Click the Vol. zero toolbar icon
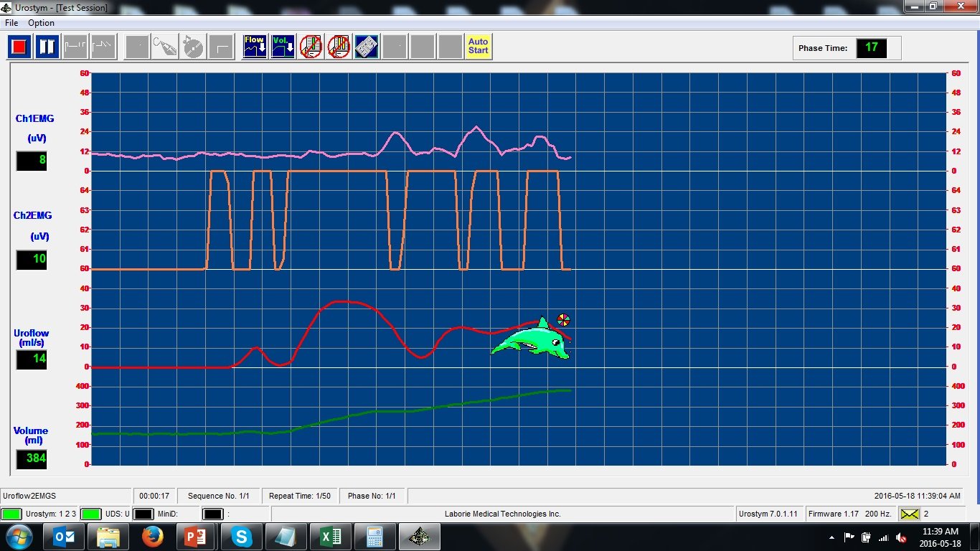The image size is (980, 551). pyautogui.click(x=283, y=47)
